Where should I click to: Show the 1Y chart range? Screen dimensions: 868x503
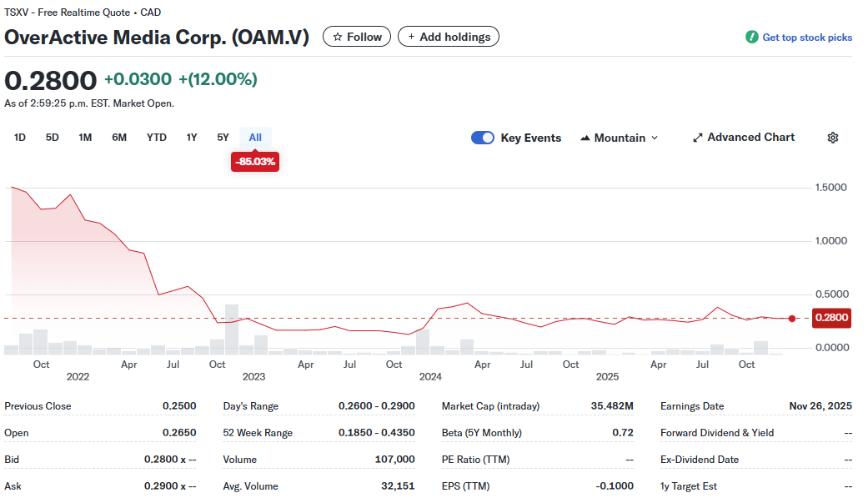click(x=192, y=138)
